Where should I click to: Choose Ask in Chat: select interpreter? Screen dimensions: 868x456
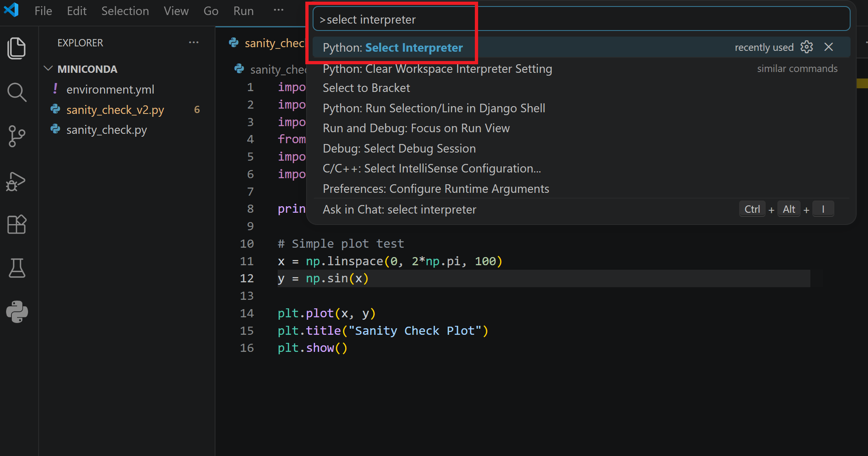pos(582,209)
